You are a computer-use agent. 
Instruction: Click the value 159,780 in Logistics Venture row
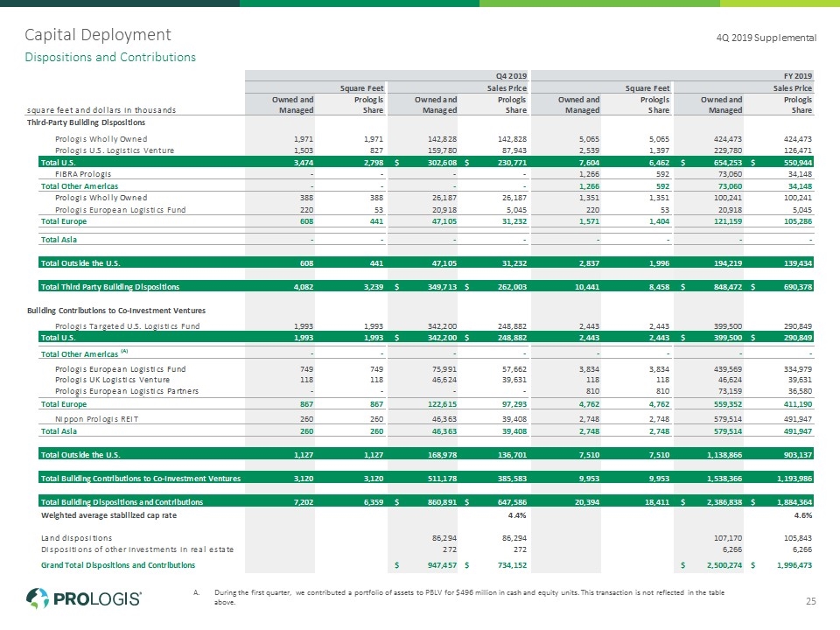(x=442, y=150)
